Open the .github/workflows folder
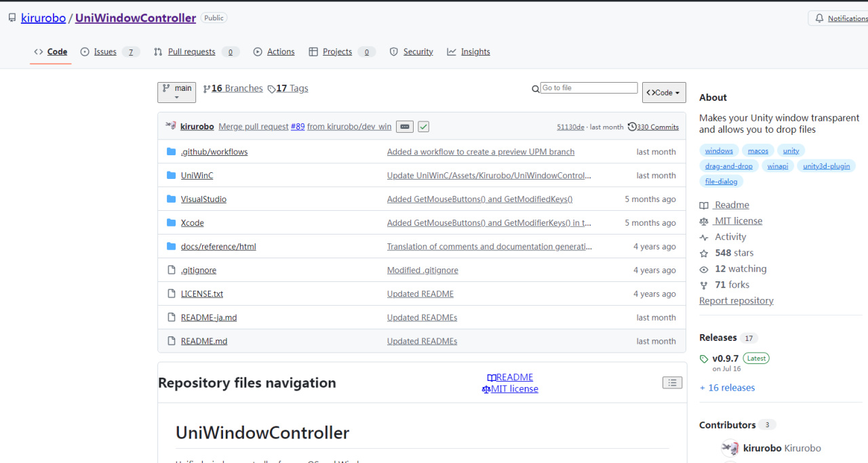This screenshot has height=463, width=868. [x=214, y=152]
